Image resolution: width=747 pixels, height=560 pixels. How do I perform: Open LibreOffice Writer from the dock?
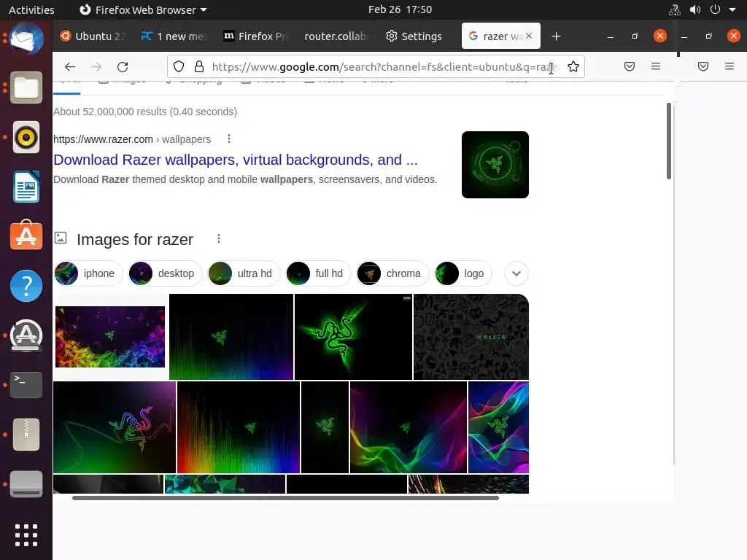pyautogui.click(x=26, y=187)
